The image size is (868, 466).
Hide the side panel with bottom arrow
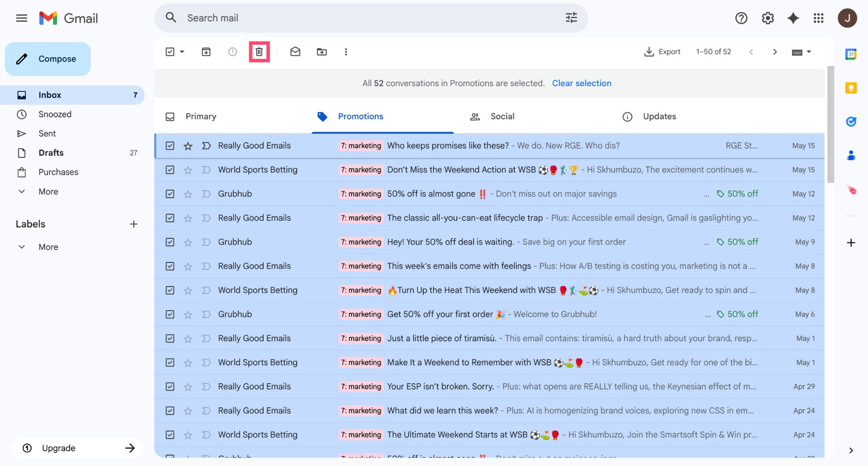(851, 450)
